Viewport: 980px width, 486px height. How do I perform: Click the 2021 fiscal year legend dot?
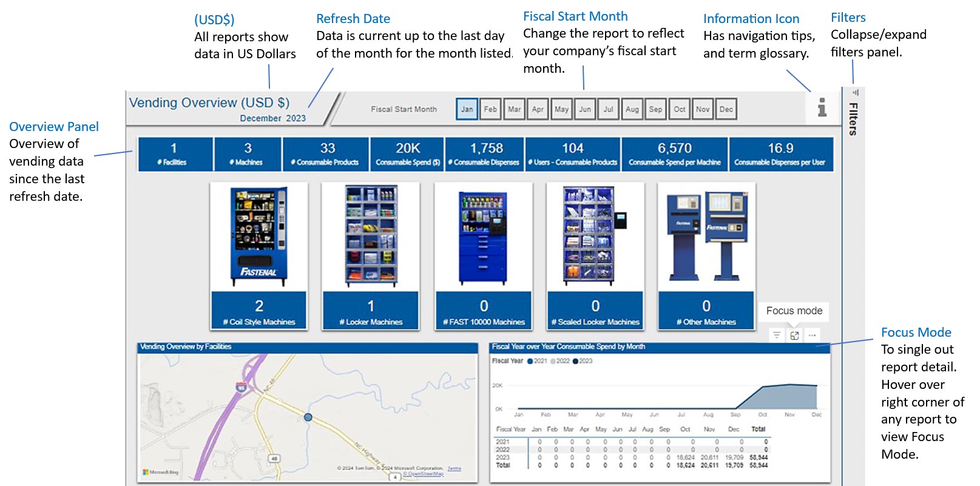530,362
